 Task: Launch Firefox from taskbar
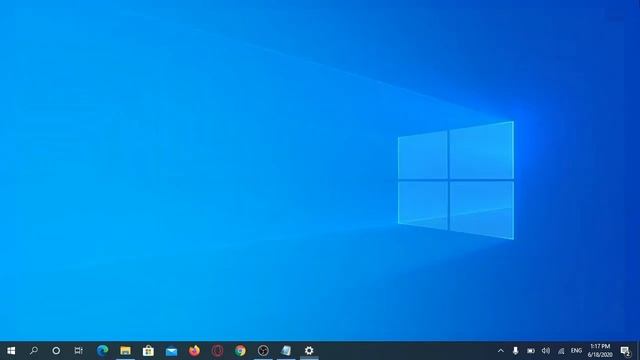[x=194, y=351]
